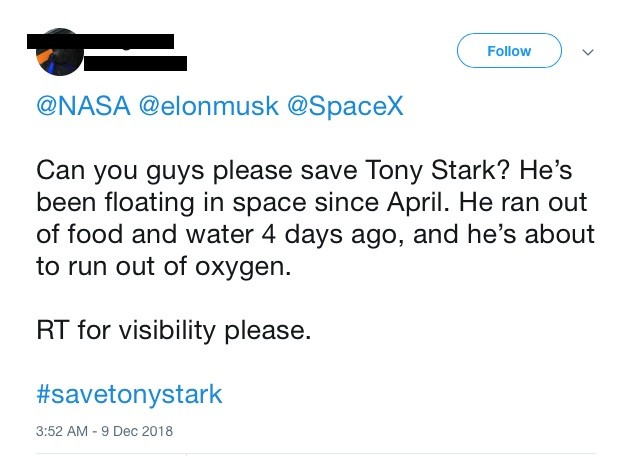
Task: Click the redacted display name
Action: coord(100,42)
